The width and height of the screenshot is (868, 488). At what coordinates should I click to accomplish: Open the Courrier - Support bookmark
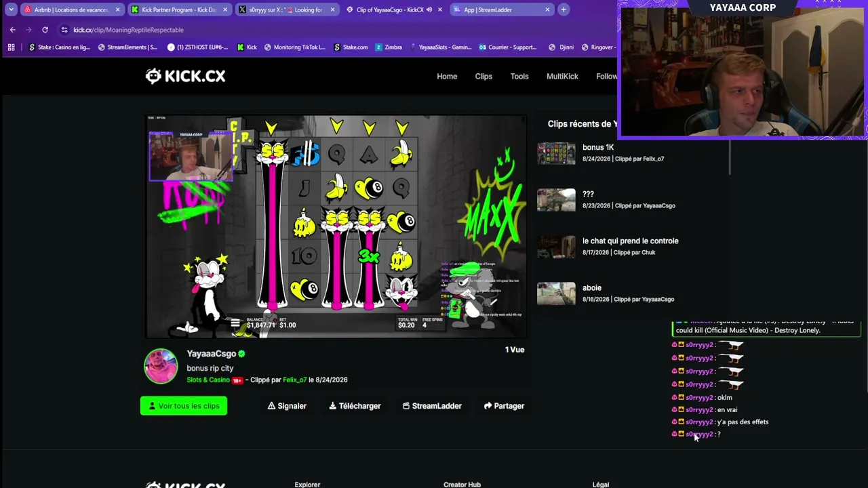(508, 47)
